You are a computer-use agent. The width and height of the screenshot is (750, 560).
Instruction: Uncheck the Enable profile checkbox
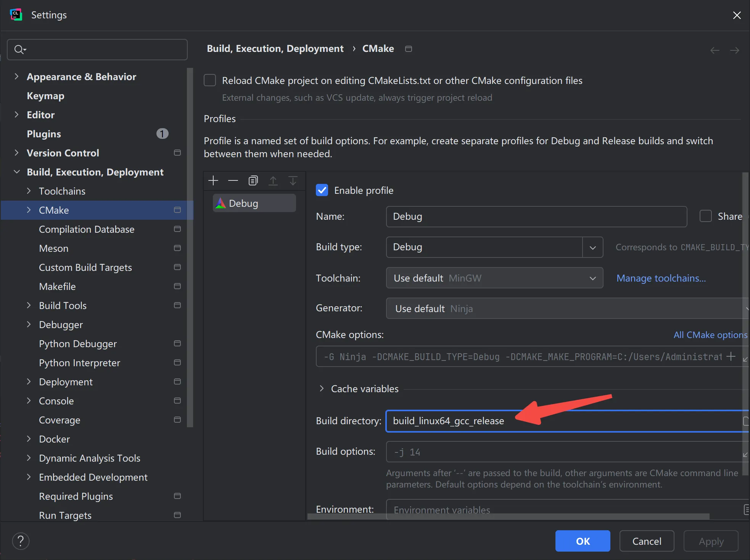click(322, 190)
